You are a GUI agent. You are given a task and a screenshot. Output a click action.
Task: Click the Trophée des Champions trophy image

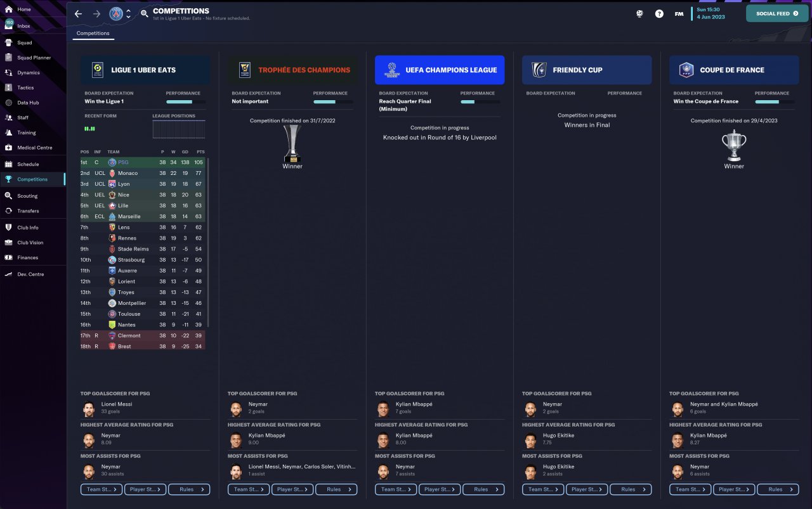[292, 143]
